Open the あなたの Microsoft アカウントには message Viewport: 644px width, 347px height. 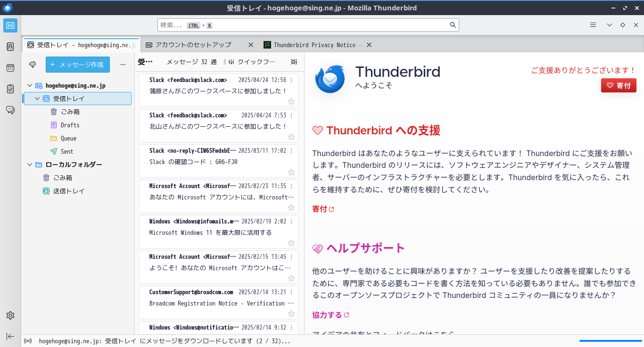point(219,197)
